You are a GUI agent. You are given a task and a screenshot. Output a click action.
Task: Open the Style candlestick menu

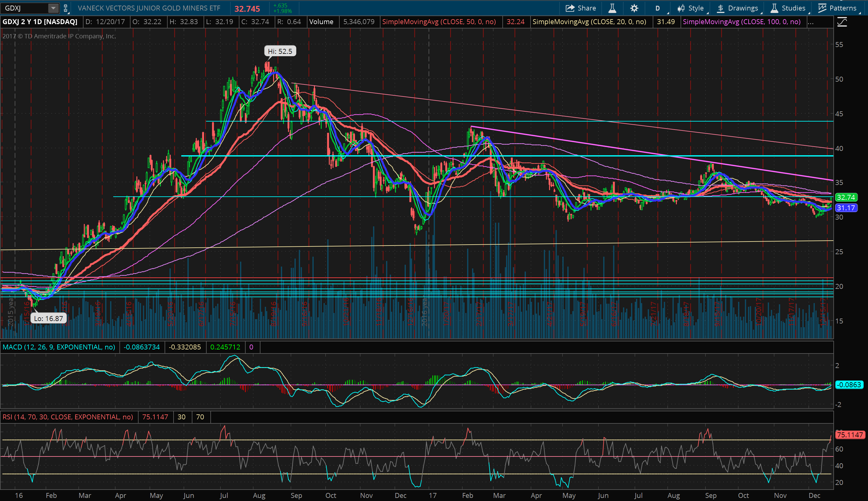[690, 8]
